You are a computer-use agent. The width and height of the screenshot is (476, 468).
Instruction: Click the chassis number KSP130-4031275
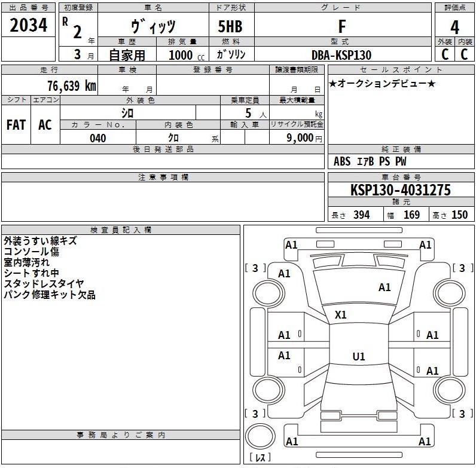401,190
